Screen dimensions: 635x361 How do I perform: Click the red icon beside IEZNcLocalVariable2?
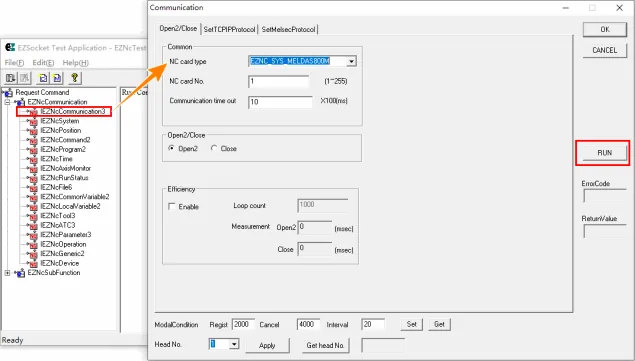(33, 206)
